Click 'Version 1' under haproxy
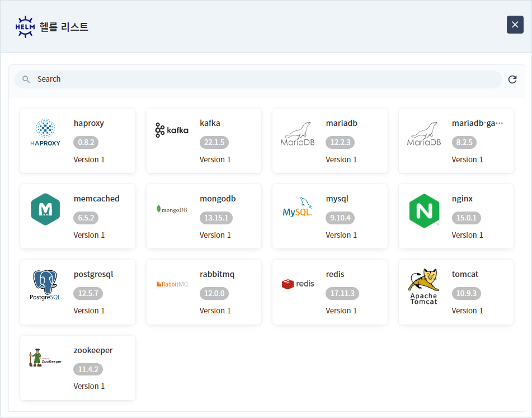The height and width of the screenshot is (418, 532). tap(90, 160)
